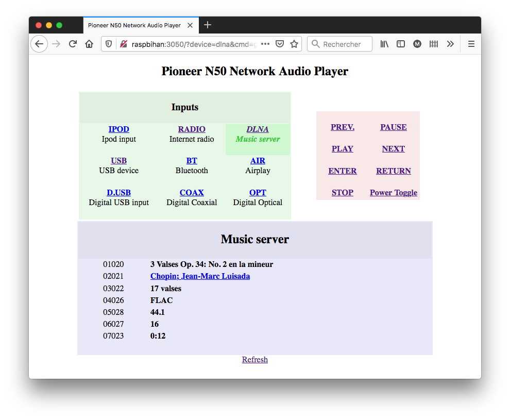The height and width of the screenshot is (420, 510).
Task: Click the row code '06027'
Action: pyautogui.click(x=113, y=324)
